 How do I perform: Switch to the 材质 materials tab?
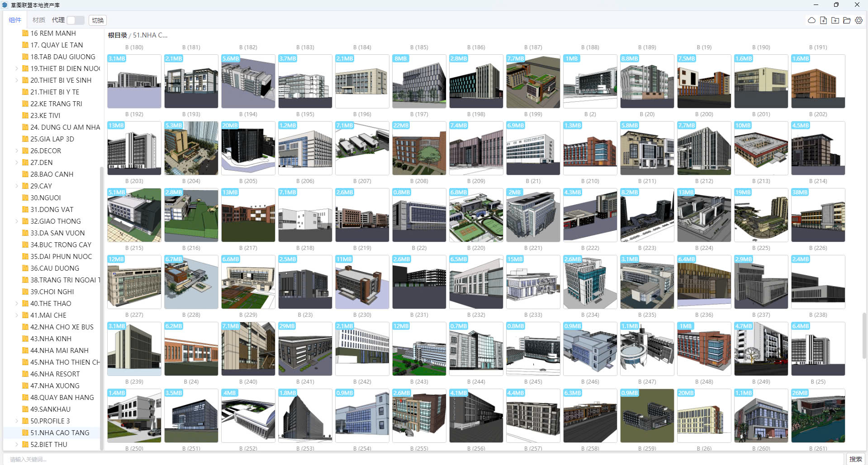pyautogui.click(x=39, y=20)
